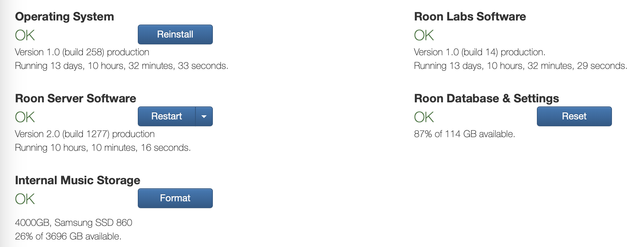Click the Reinstall button for Operating System
This screenshot has height=247, width=644.
[x=175, y=34]
